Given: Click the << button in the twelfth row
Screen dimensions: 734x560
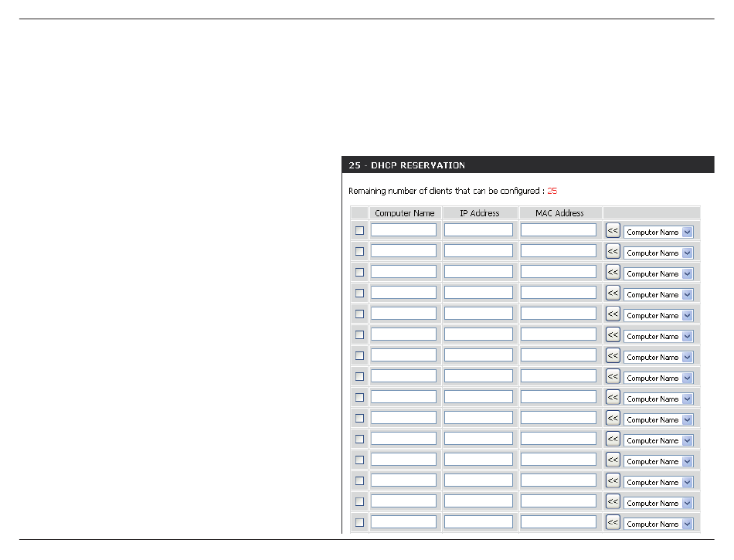Looking at the screenshot, I should point(613,460).
